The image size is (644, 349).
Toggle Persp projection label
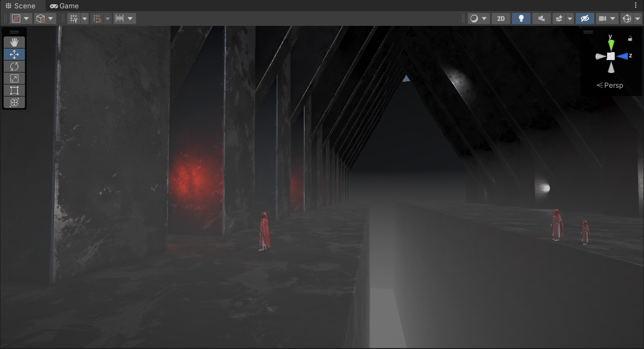tap(610, 85)
